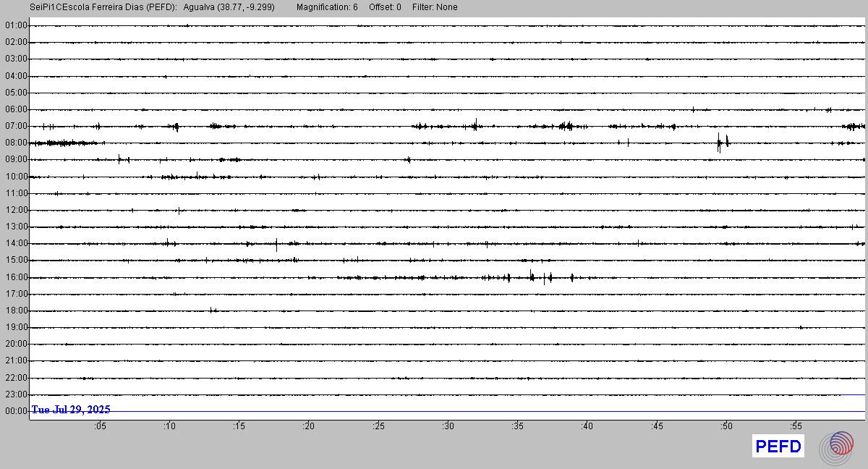Click the spike near :13 on 18:00 trace
This screenshot has height=469, width=868.
click(x=210, y=310)
